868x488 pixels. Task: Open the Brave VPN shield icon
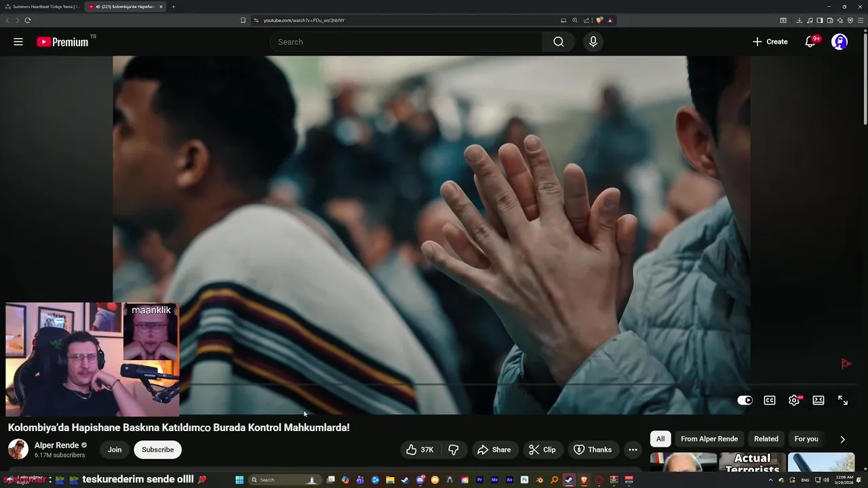850,20
